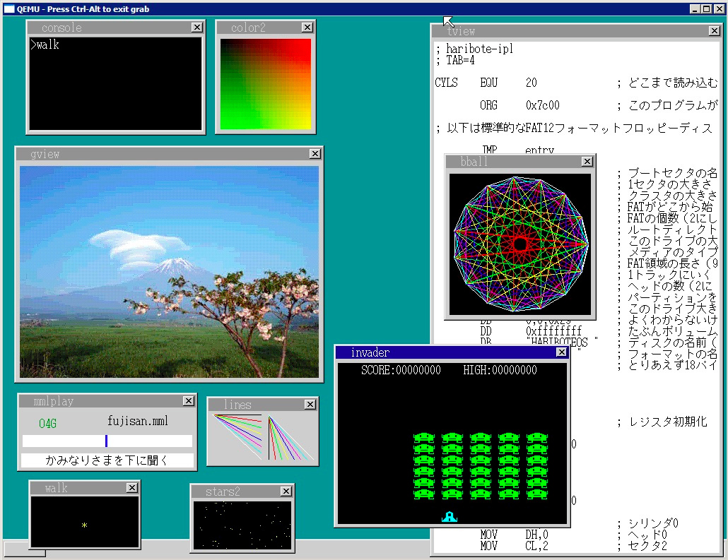728x560 pixels.
Task: Click the top-left green invader
Action: [424, 438]
